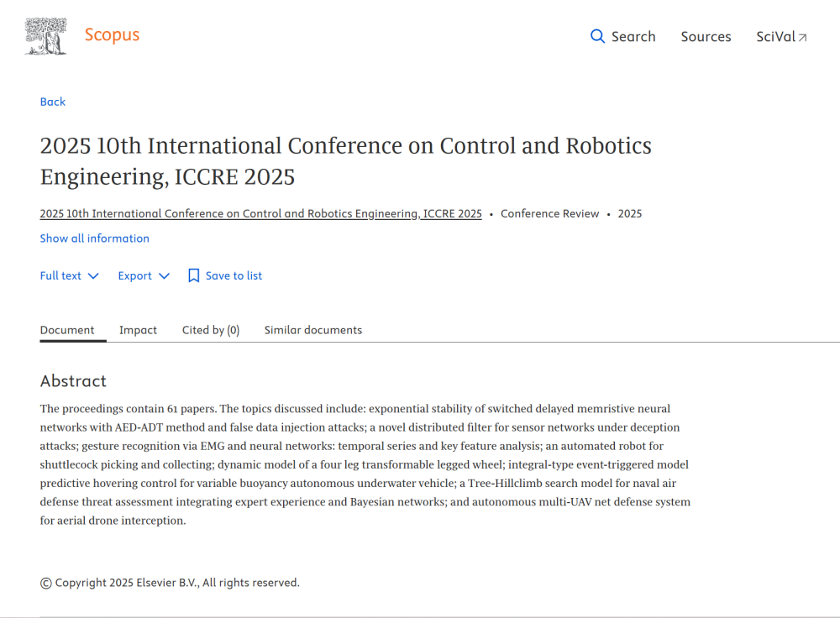Click the Back link
This screenshot has width=840, height=618.
pos(52,102)
